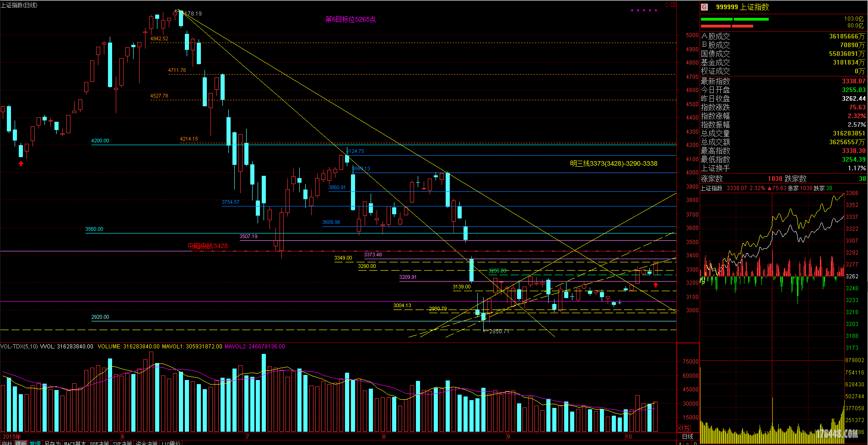The height and width of the screenshot is (445, 868).
Task: Click the 2015年 label on time axis
Action: tap(11, 436)
